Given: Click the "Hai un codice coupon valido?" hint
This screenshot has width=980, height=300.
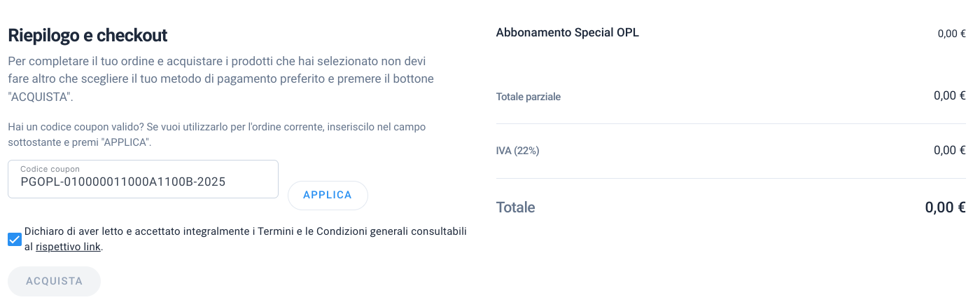Looking at the screenshot, I should [217, 135].
